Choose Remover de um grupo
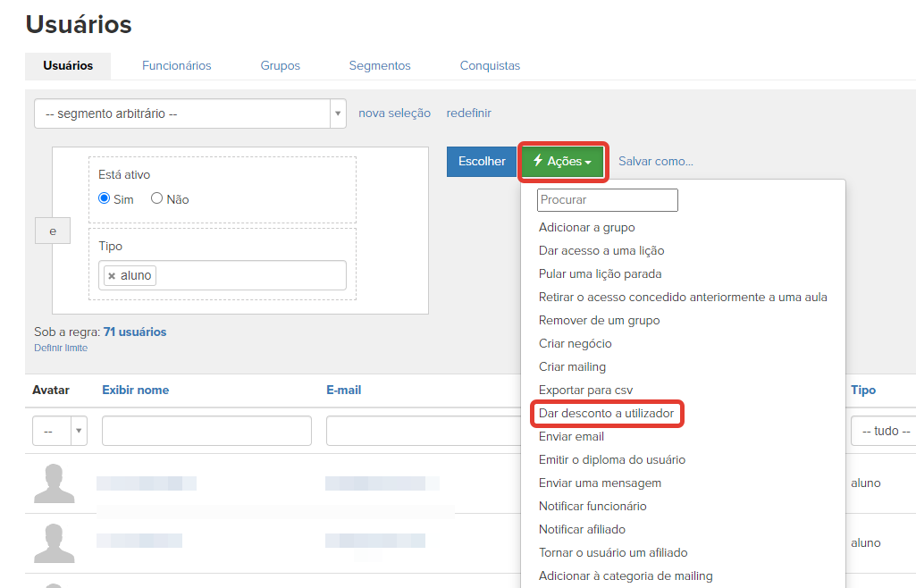Screen dimensions: 916x588 click(x=600, y=320)
